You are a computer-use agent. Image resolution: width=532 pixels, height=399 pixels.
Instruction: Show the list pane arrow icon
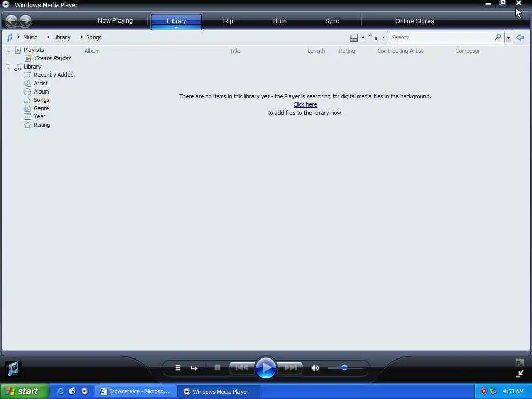coord(520,37)
